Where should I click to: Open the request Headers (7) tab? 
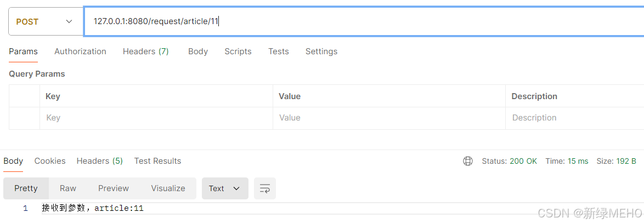coord(146,51)
